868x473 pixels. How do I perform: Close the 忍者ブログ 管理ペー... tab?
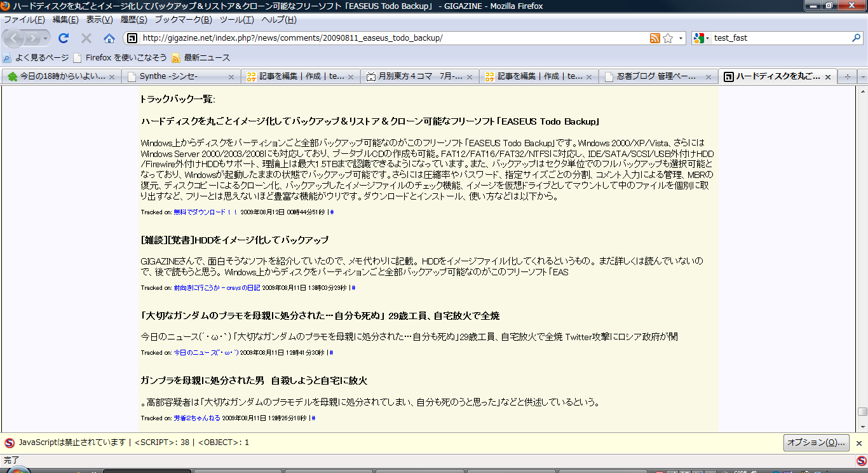click(709, 77)
